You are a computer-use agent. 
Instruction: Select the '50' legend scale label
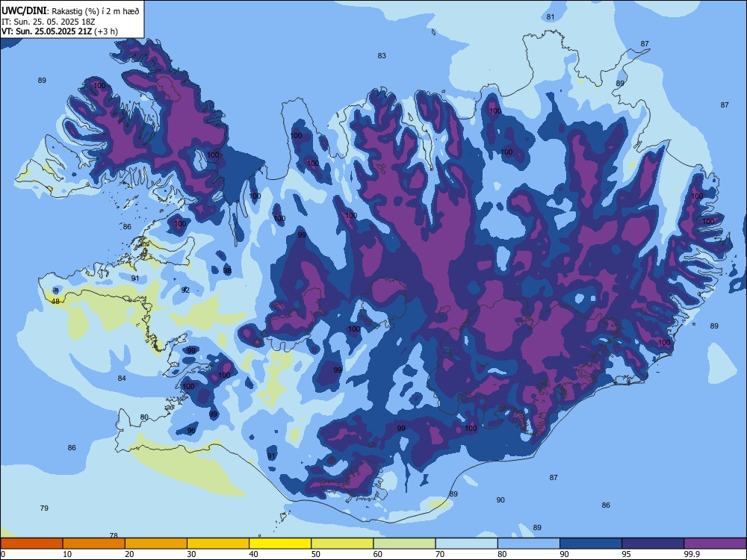pyautogui.click(x=316, y=554)
